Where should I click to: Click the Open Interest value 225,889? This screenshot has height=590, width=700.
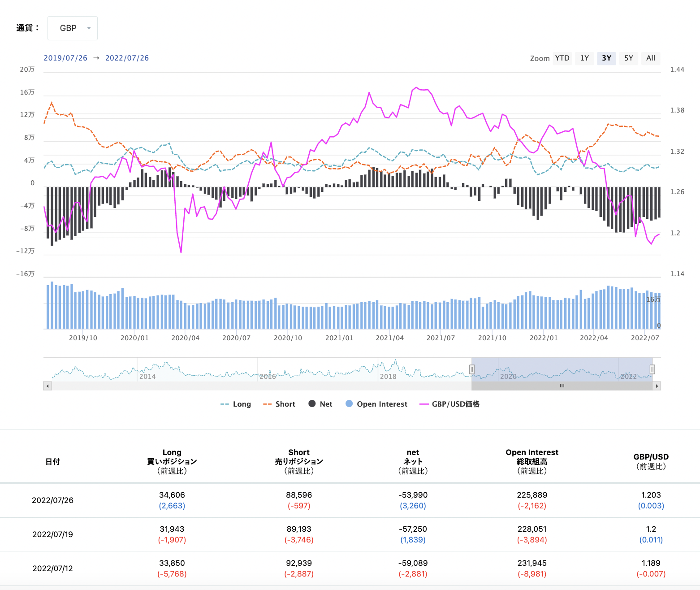[x=532, y=495]
